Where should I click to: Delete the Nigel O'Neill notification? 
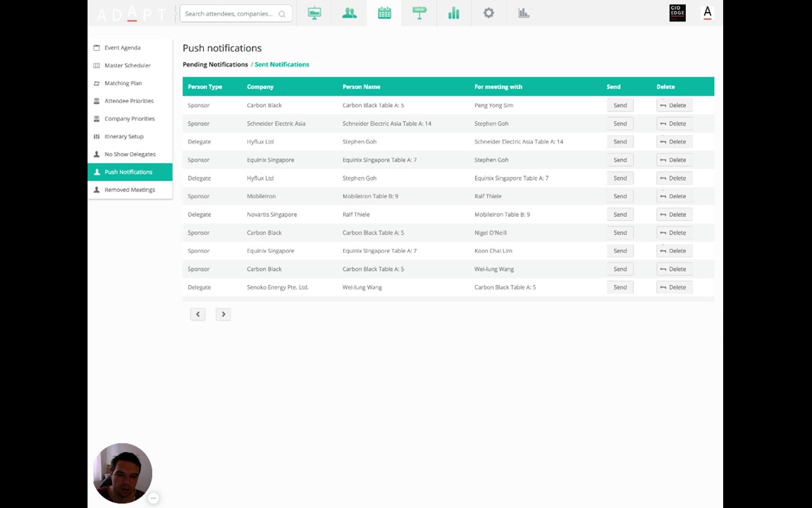674,233
